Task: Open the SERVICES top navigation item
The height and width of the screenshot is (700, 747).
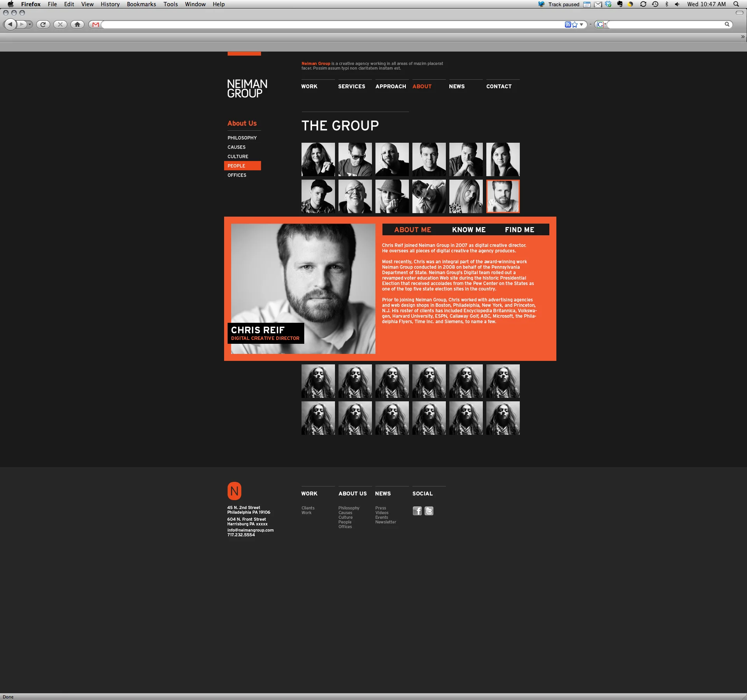Action: tap(352, 86)
